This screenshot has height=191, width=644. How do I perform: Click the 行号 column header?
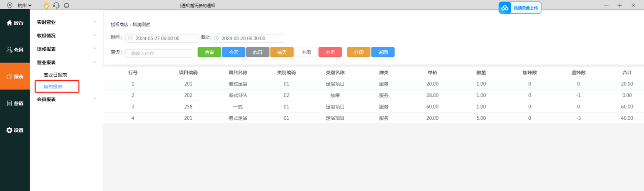click(x=133, y=73)
